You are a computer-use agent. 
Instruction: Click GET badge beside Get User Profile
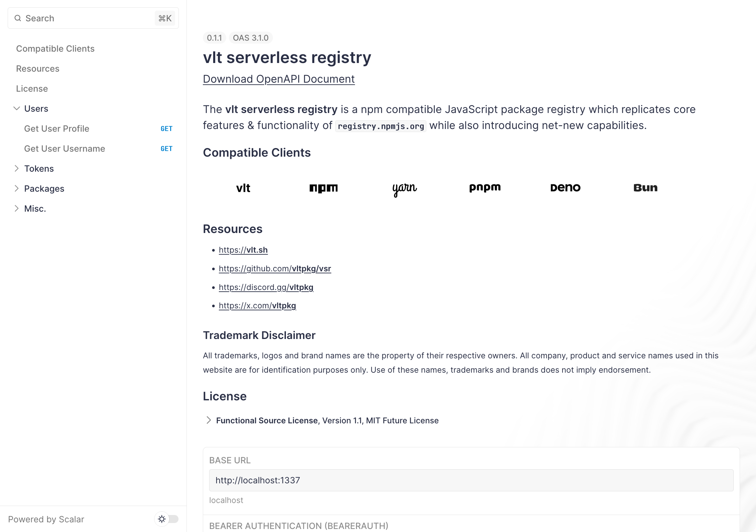166,129
